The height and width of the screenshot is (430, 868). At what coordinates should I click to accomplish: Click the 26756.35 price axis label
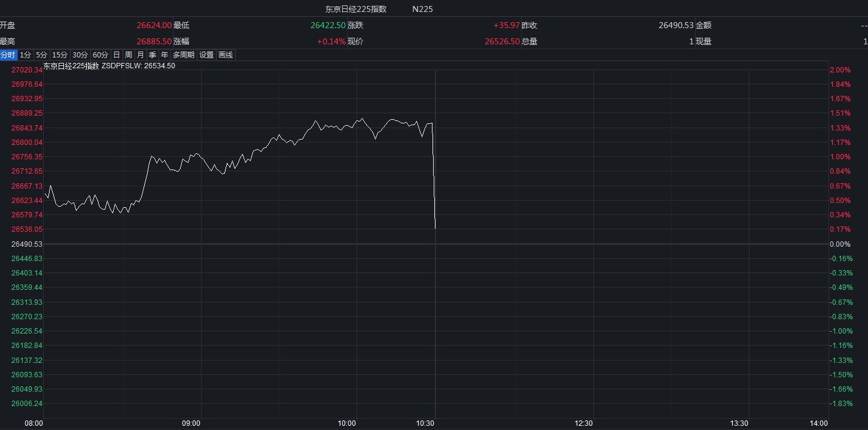[27, 156]
